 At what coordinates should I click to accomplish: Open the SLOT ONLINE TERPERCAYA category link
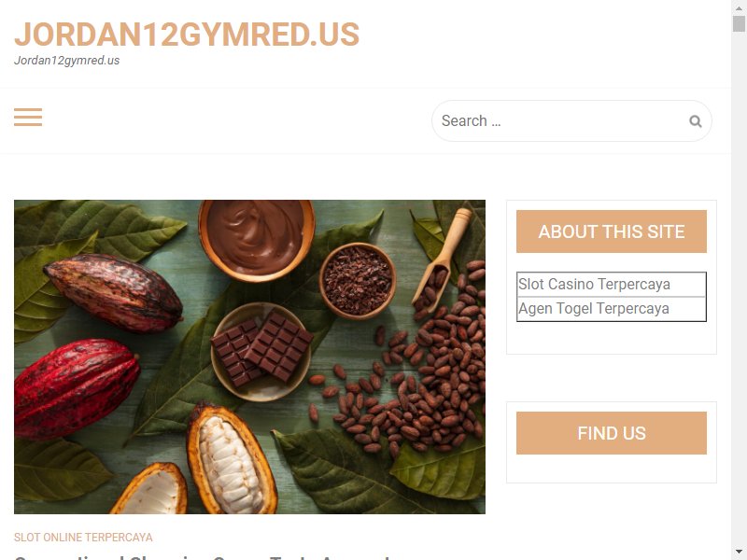(x=83, y=538)
